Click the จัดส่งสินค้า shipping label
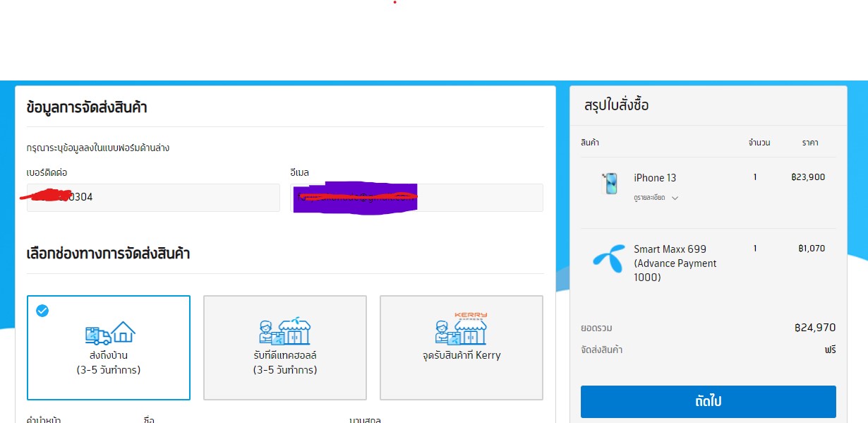This screenshot has width=868, height=423. coord(601,350)
